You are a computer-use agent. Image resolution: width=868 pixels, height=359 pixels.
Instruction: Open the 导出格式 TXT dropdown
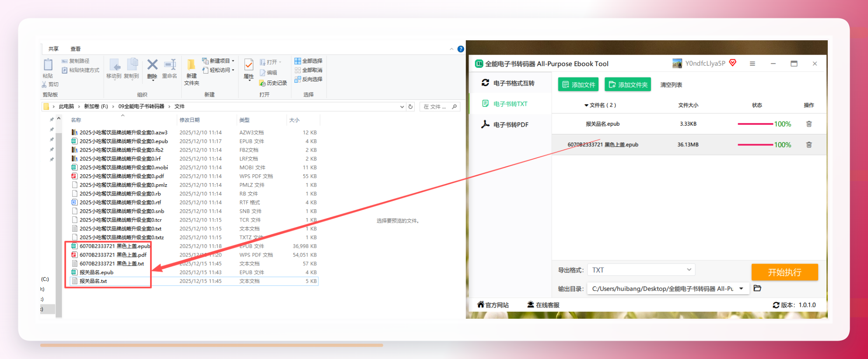(x=641, y=270)
